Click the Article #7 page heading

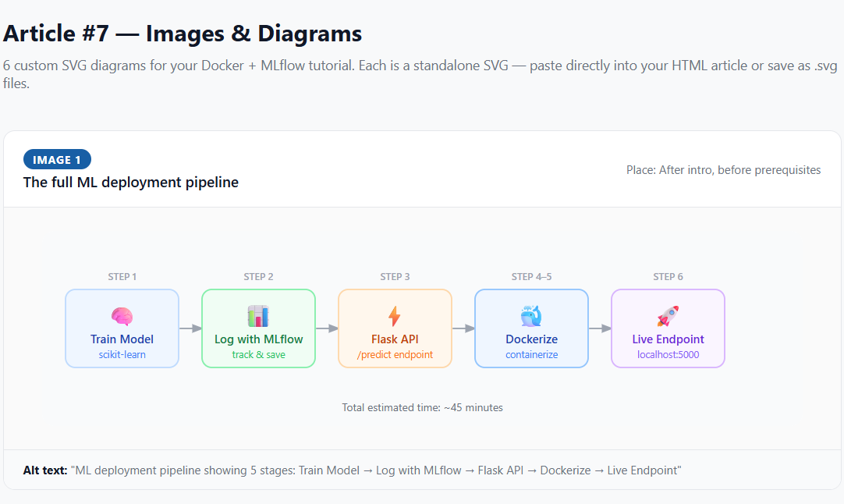pyautogui.click(x=183, y=34)
